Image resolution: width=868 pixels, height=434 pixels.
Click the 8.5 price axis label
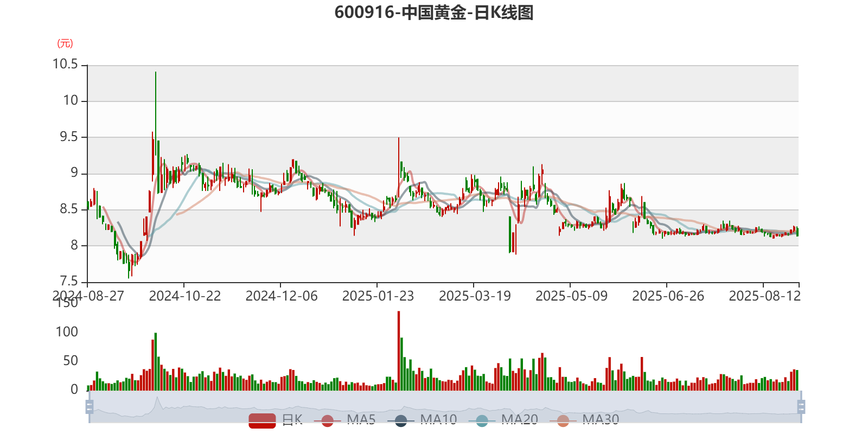tap(69, 209)
